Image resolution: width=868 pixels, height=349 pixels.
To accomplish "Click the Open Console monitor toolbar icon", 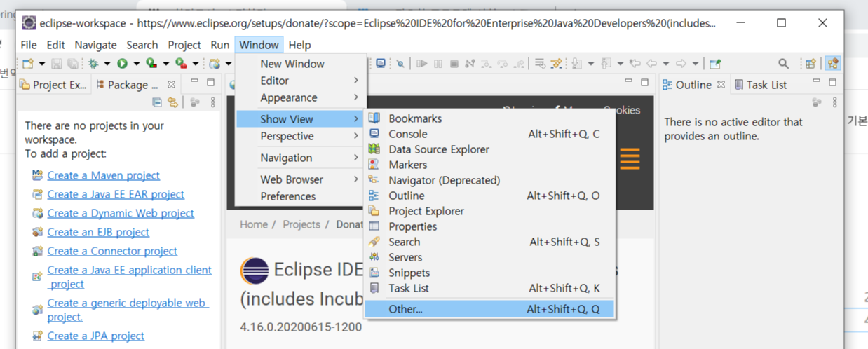I will 381,64.
